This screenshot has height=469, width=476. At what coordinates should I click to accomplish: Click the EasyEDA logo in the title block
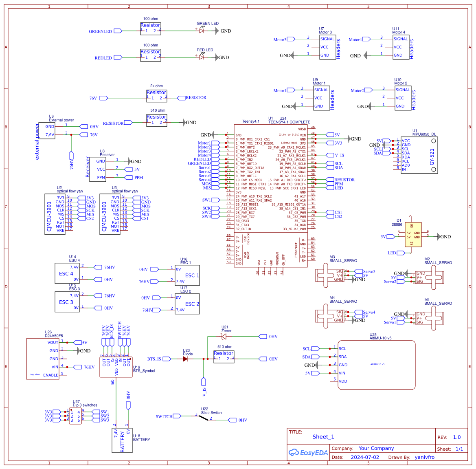point(308,452)
